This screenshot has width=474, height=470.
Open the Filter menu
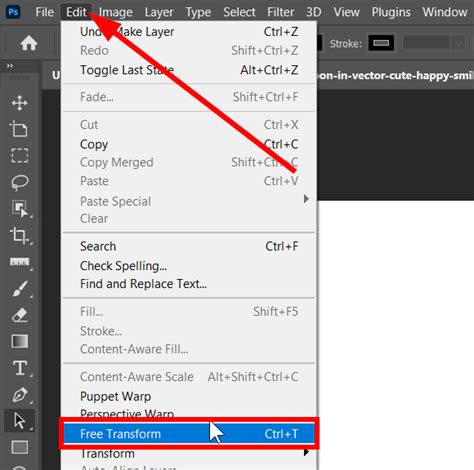(x=280, y=12)
